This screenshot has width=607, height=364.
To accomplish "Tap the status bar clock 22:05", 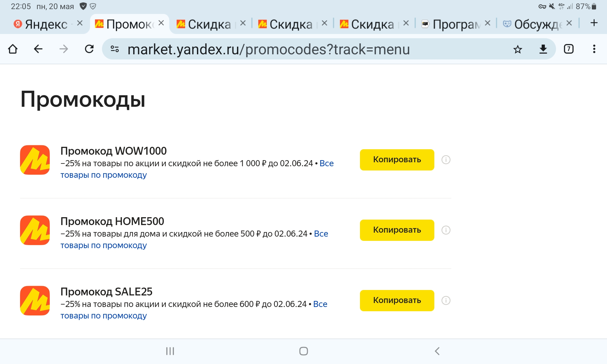I will [21, 6].
